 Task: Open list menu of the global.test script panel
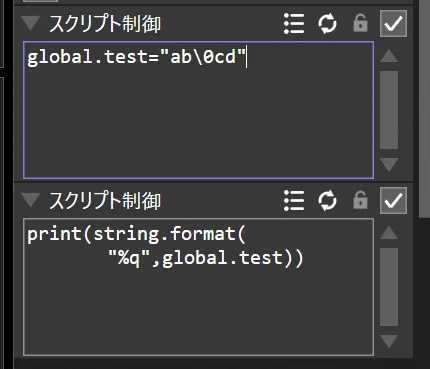point(294,24)
